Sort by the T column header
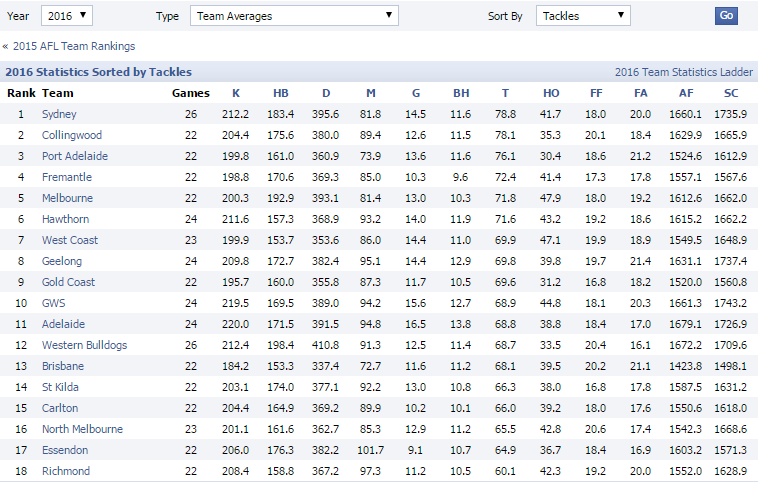Screen dimensions: 758x482 [505, 93]
